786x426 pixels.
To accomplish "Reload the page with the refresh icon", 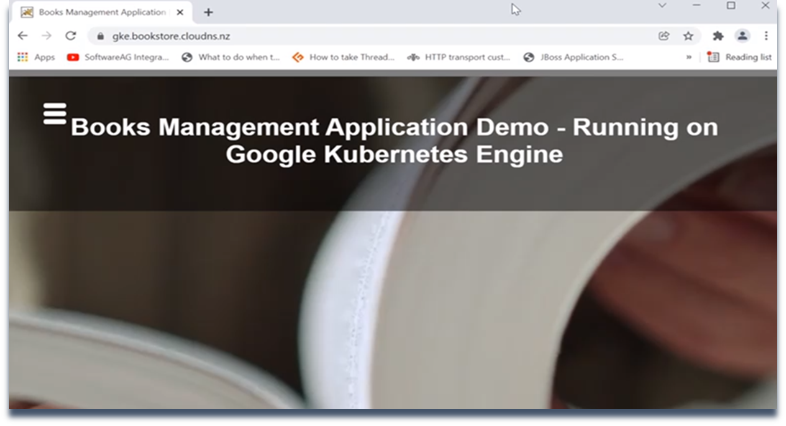I will coord(71,36).
